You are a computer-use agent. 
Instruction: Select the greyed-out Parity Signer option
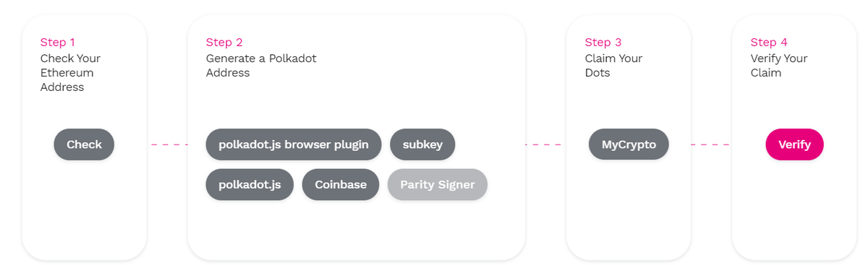(x=438, y=184)
